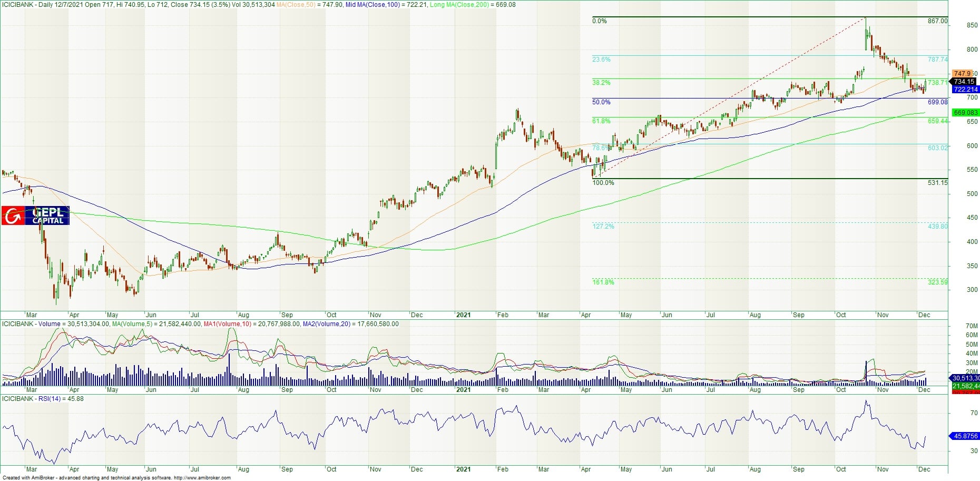The width and height of the screenshot is (980, 481).
Task: Click the Mid MA(Close,100) = 722.21 label
Action: tap(386, 5)
